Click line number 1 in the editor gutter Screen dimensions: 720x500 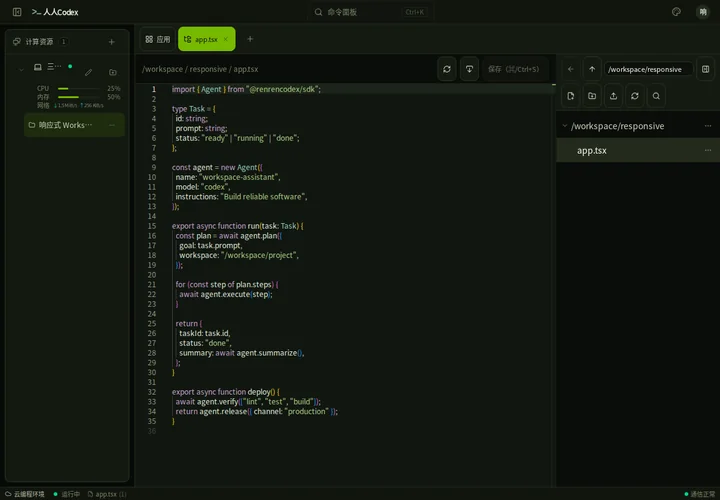(154, 89)
